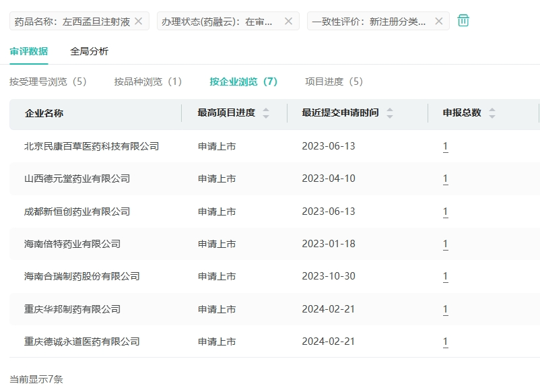
Task: Sort by 最高项目进度 column arrows
Action: [x=266, y=113]
